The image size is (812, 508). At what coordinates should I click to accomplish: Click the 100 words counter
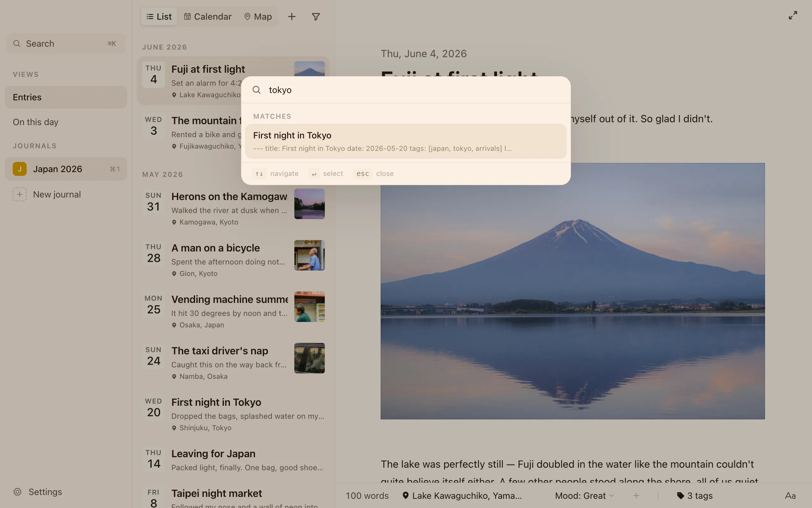[367, 496]
